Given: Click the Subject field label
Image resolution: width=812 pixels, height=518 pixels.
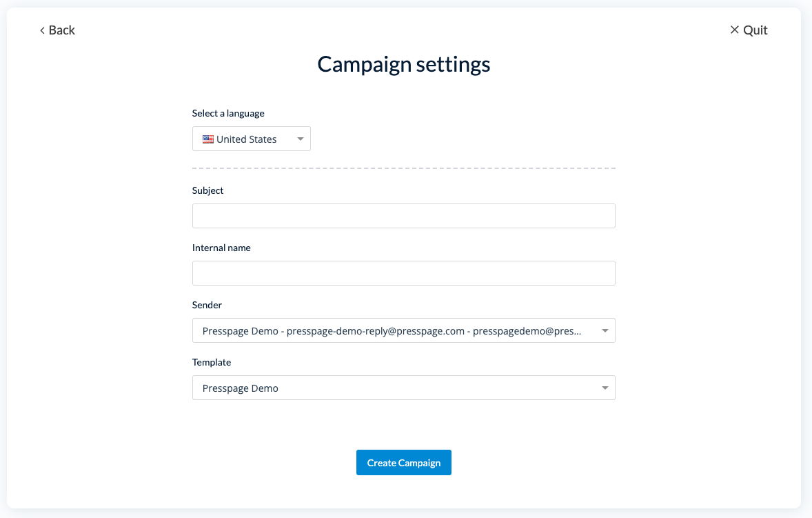Looking at the screenshot, I should 208,190.
